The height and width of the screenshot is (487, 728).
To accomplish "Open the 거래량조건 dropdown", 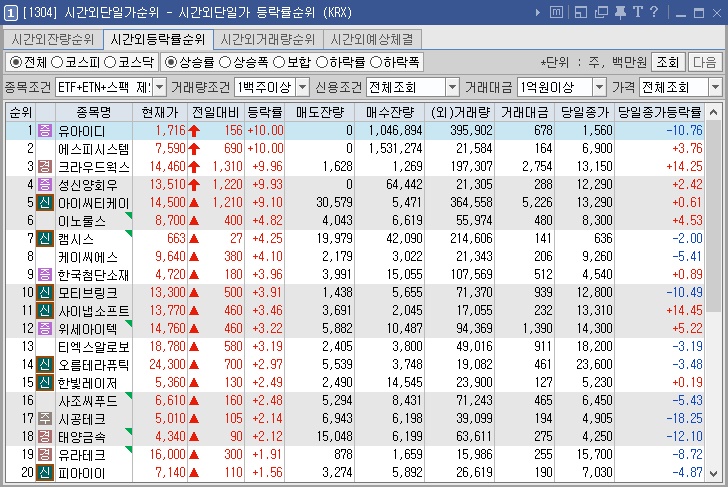I will pos(302,87).
